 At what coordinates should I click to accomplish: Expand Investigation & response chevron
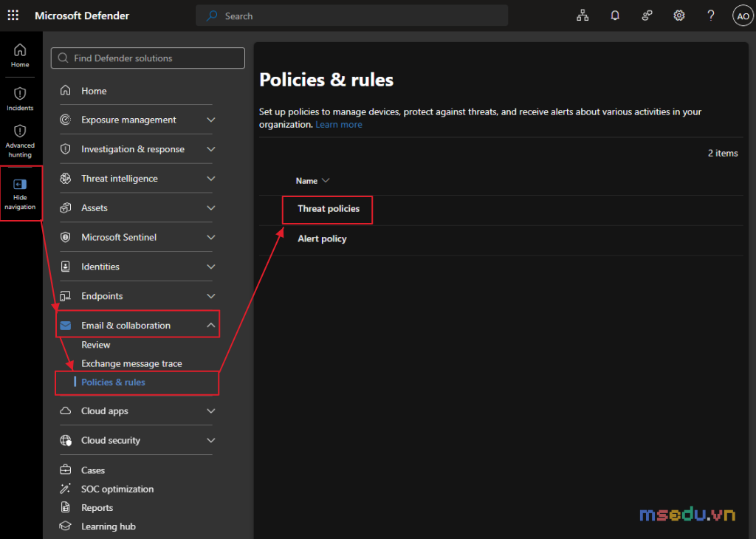point(210,149)
